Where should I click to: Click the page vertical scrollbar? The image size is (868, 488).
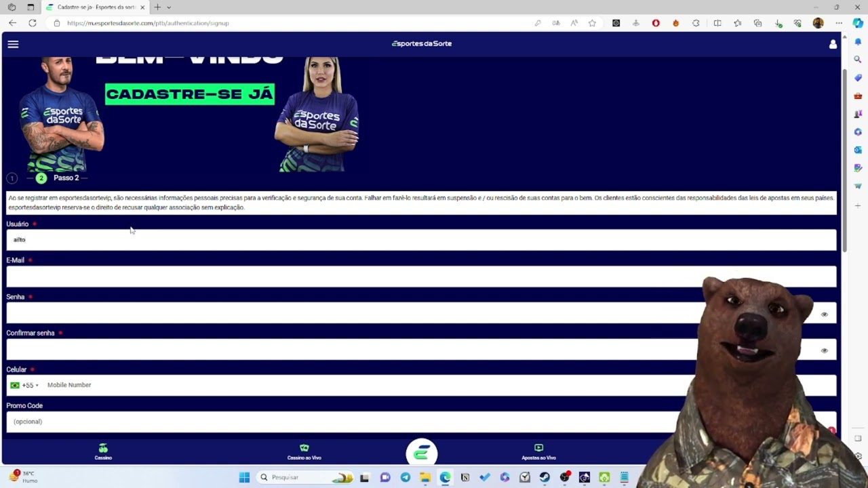pos(844,161)
